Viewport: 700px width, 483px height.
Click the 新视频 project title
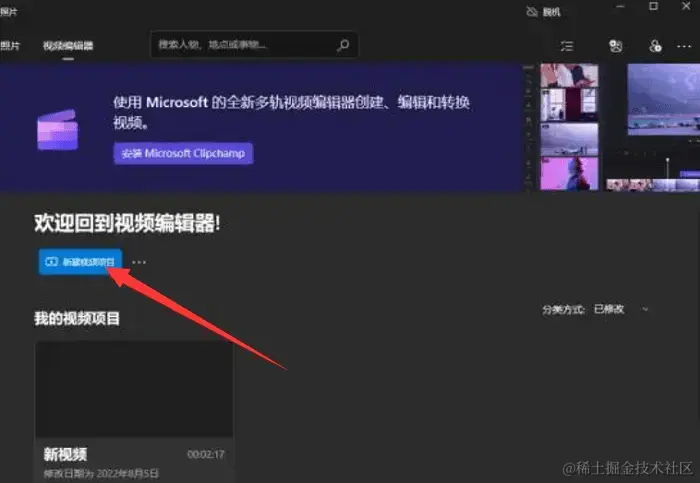(x=65, y=454)
